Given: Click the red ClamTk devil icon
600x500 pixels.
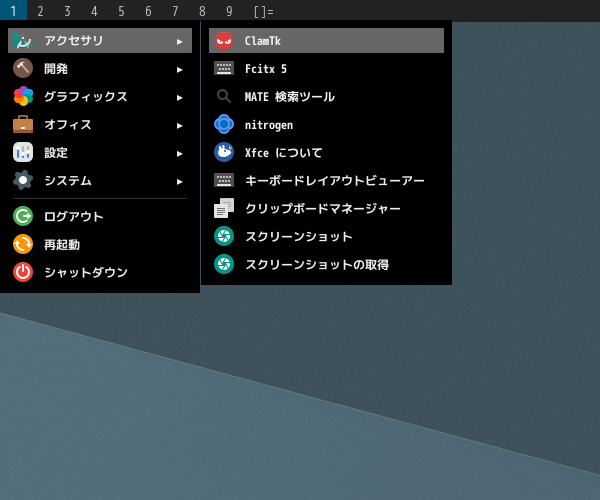Looking at the screenshot, I should 224,41.
